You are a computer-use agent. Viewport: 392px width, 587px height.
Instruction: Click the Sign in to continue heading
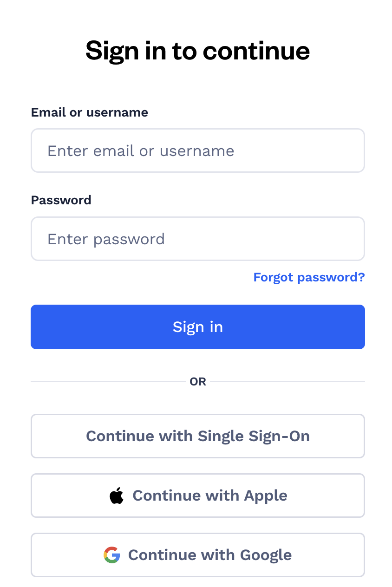click(198, 51)
